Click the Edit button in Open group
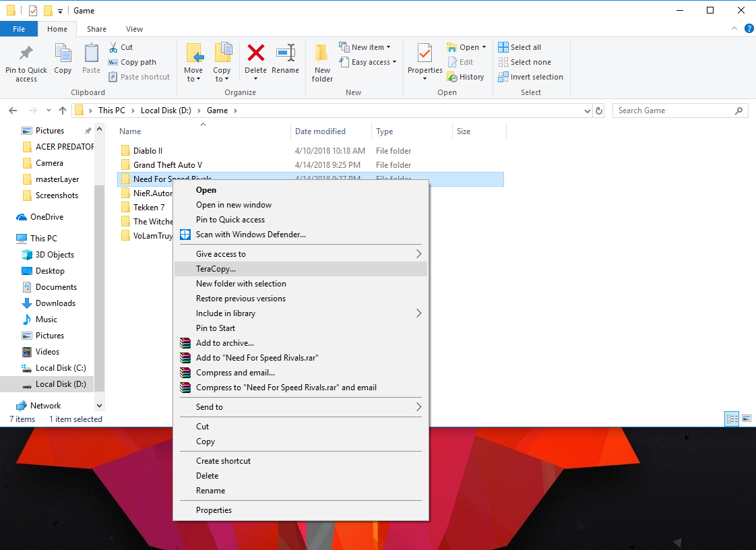Image resolution: width=756 pixels, height=550 pixels. (461, 62)
